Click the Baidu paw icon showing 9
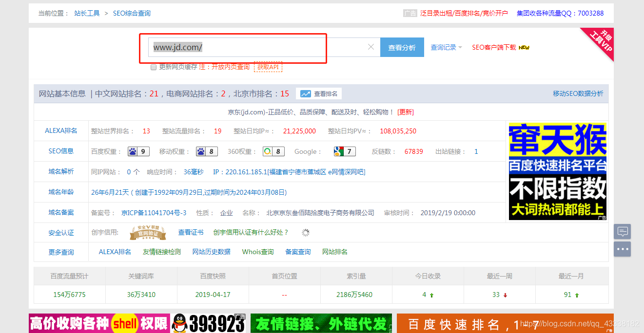 [138, 151]
